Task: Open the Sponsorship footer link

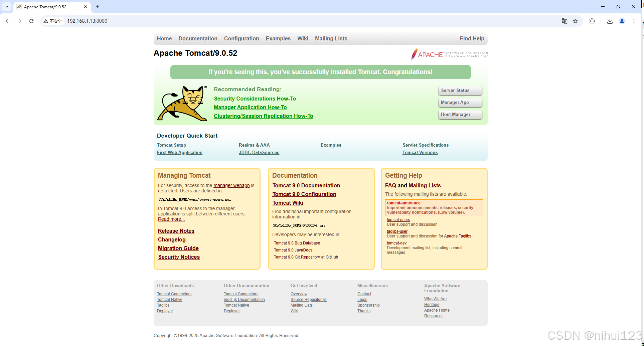Action: pyautogui.click(x=368, y=306)
